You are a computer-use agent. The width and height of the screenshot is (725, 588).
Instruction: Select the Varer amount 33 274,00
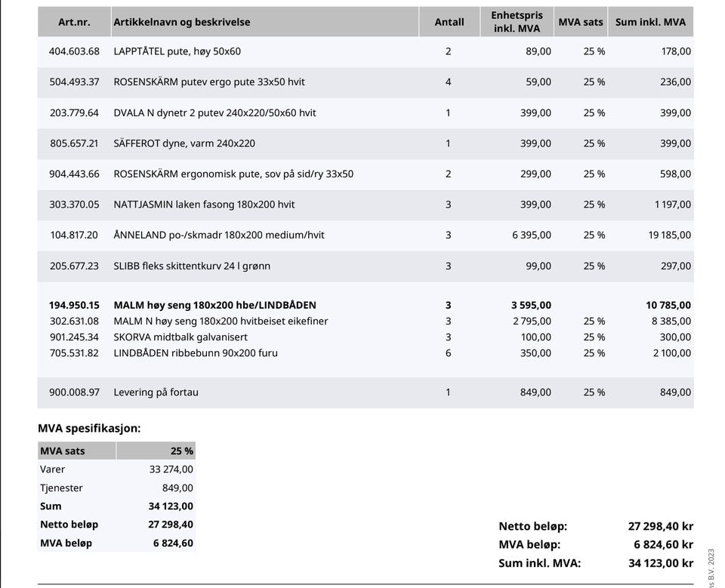coord(171,469)
